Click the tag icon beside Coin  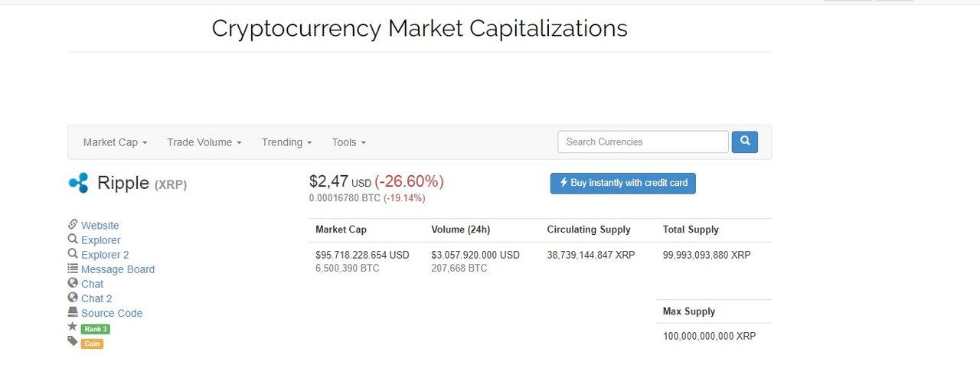point(73,342)
